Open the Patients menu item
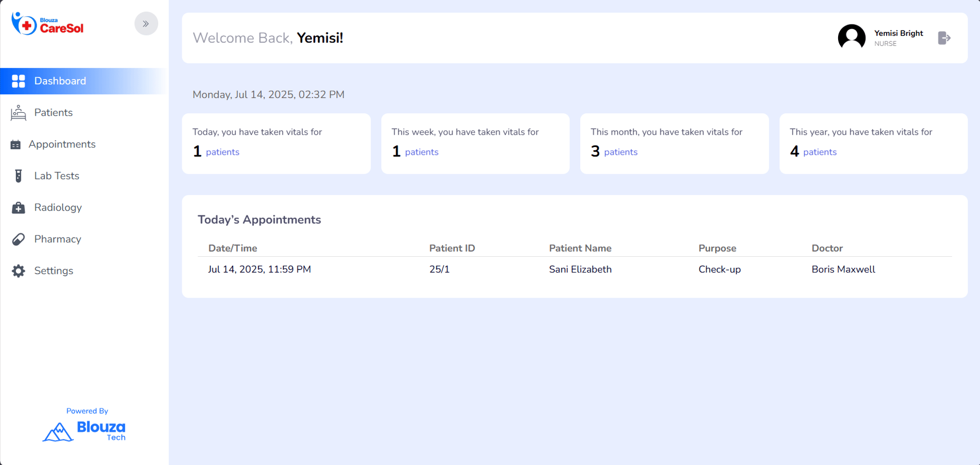Viewport: 980px width, 465px height. [54, 113]
